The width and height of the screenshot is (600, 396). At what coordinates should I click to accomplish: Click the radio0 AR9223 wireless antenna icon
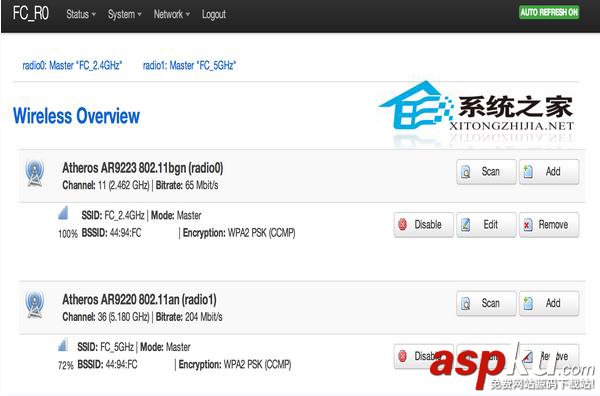(x=35, y=173)
